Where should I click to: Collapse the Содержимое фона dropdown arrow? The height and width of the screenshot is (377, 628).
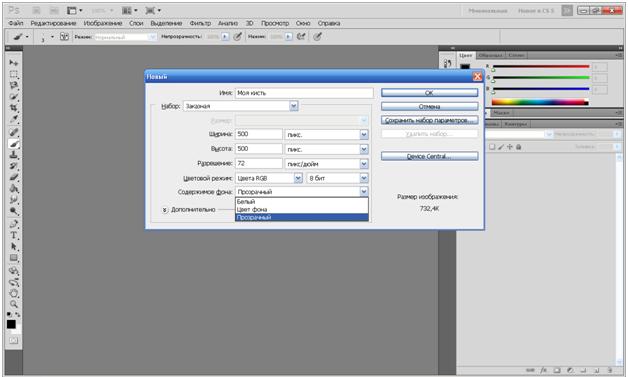[364, 192]
